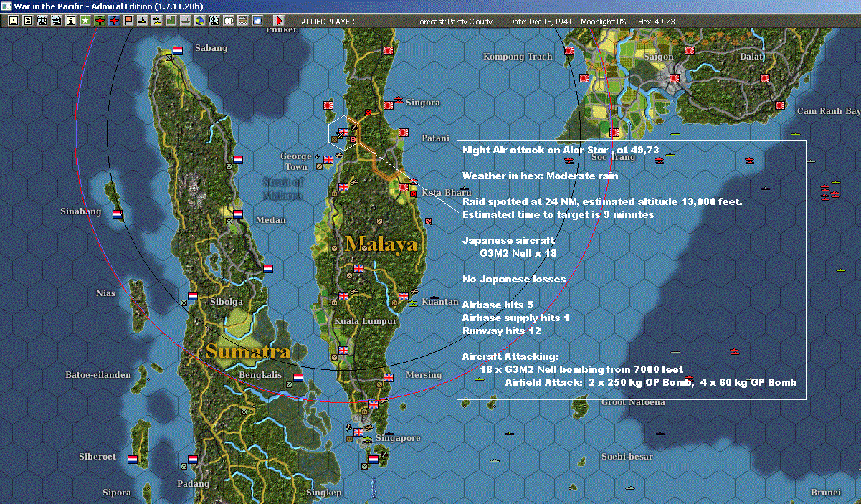The height and width of the screenshot is (504, 861).
Task: Click the 'Hex: 49 73' coordinate display
Action: point(656,22)
